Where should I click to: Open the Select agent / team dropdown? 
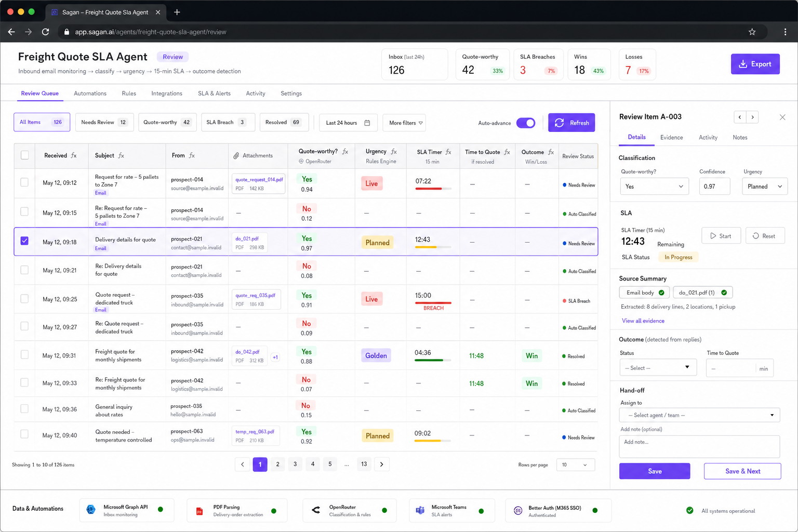[x=699, y=415]
